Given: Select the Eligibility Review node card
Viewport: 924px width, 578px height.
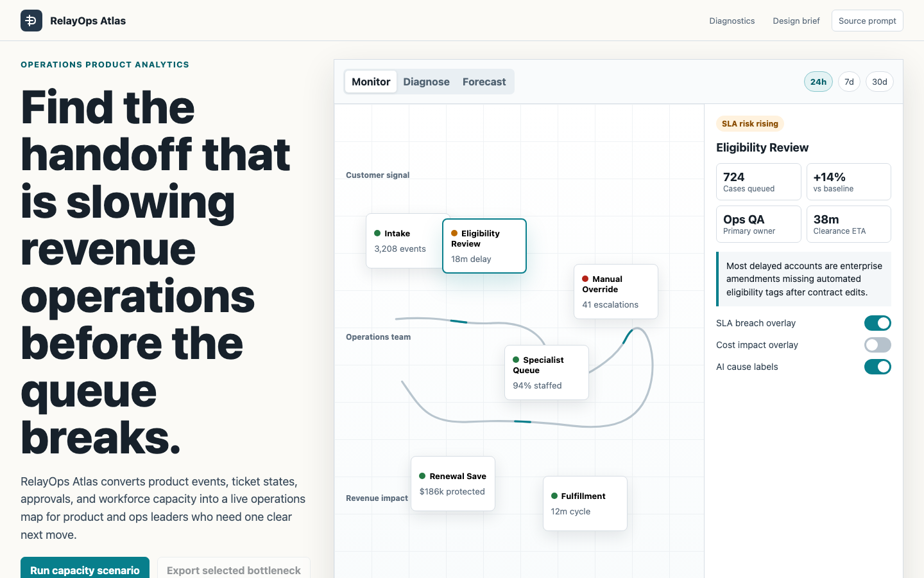Looking at the screenshot, I should [484, 246].
